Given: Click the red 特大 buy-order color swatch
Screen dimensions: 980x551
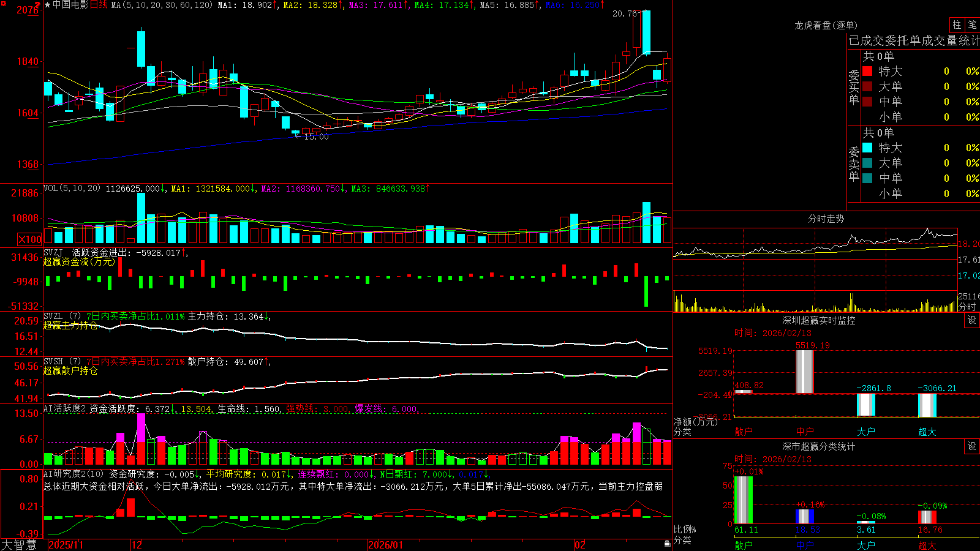Looking at the screenshot, I should click(x=867, y=71).
